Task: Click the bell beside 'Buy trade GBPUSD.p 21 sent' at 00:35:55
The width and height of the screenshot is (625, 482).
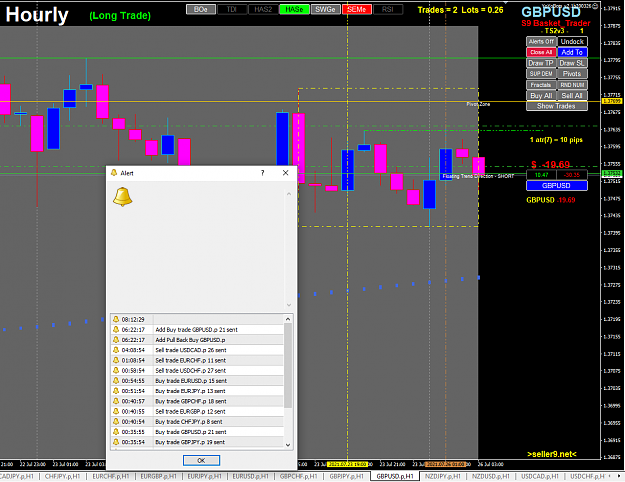Action: (116, 432)
